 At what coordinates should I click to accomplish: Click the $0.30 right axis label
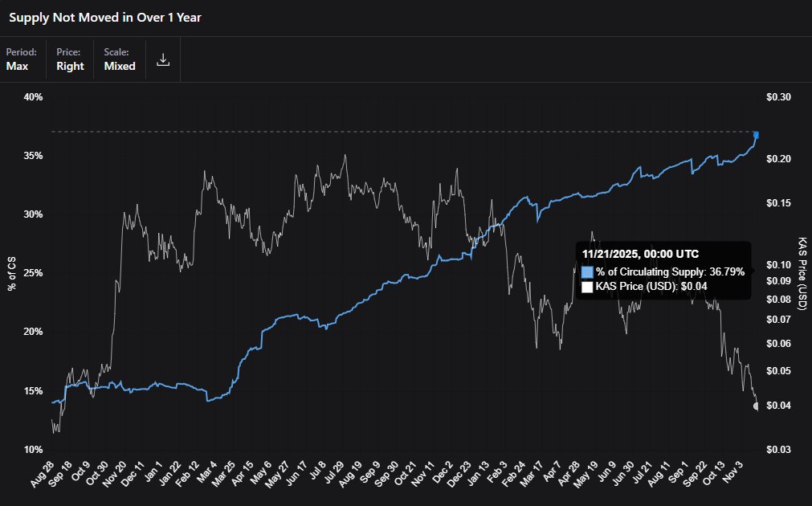click(778, 97)
